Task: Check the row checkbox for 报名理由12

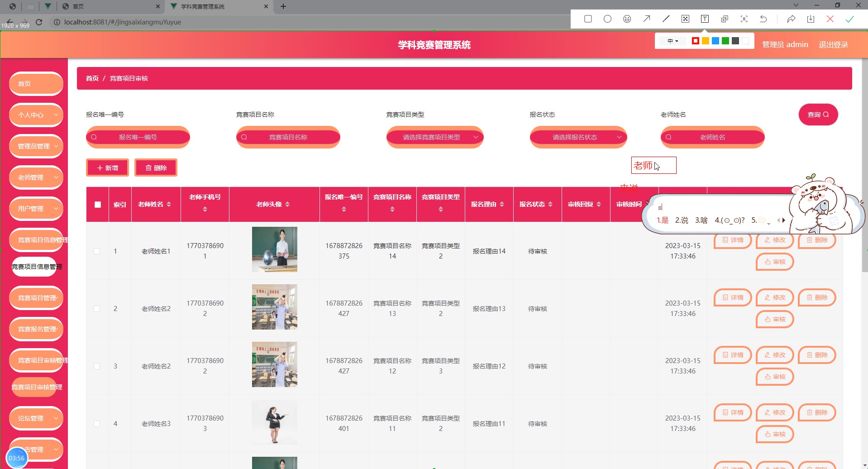Action: pyautogui.click(x=97, y=366)
